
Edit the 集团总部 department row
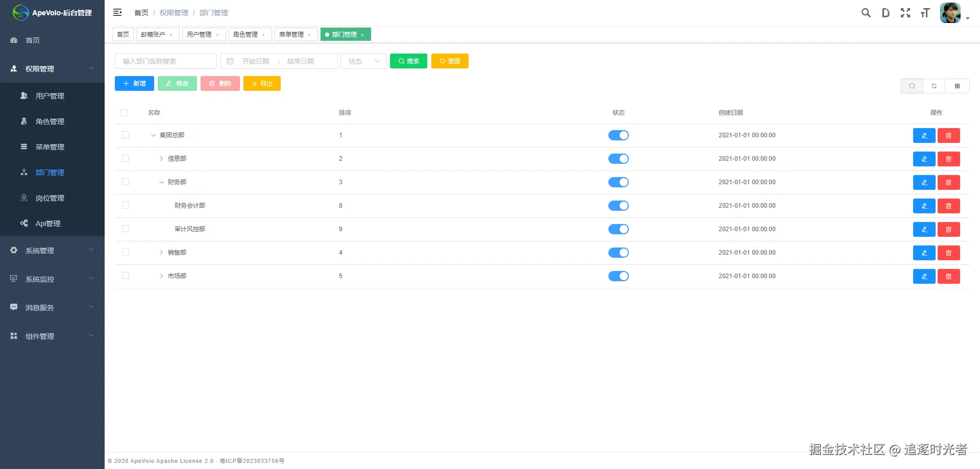pos(924,135)
